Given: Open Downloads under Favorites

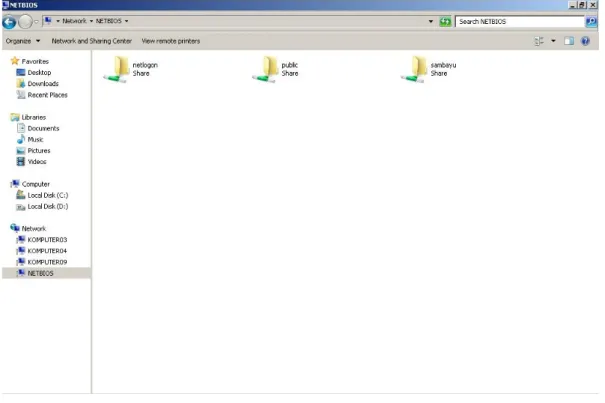Looking at the screenshot, I should (43, 84).
